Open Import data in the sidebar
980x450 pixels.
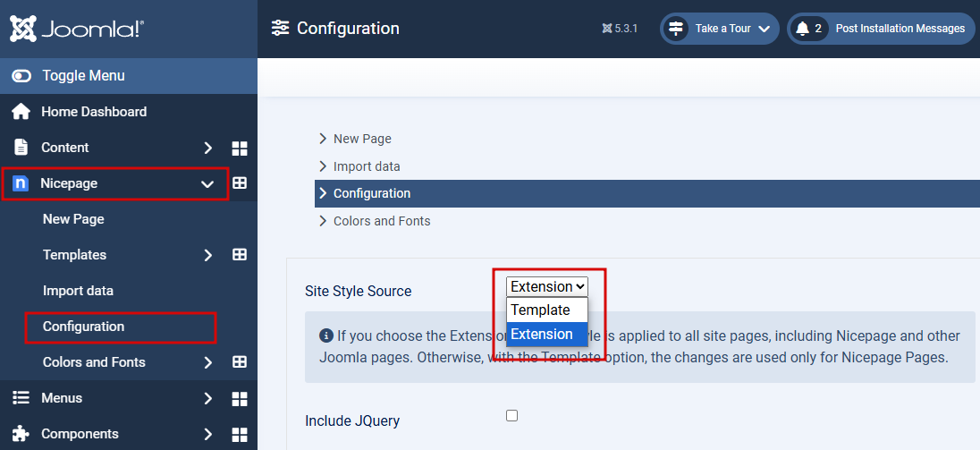pos(78,291)
